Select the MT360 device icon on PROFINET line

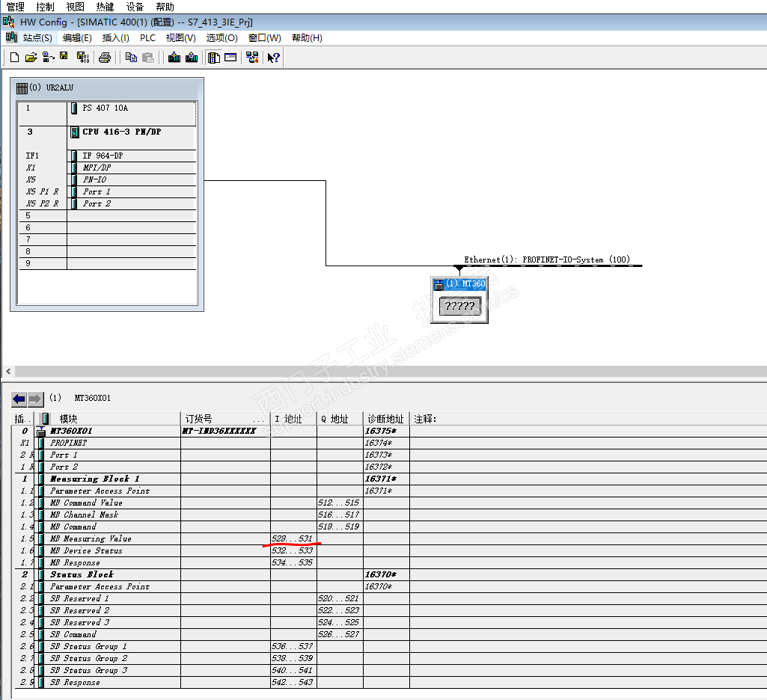(459, 300)
